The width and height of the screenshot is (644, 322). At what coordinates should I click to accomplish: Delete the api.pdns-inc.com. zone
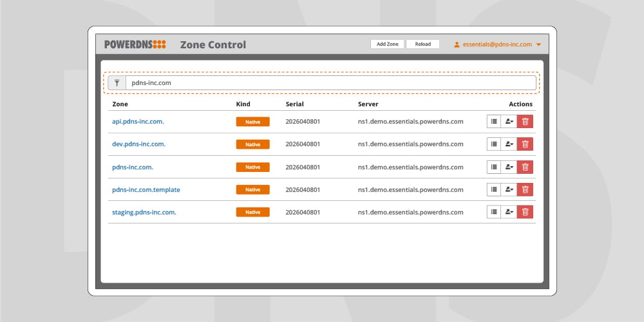pyautogui.click(x=525, y=122)
